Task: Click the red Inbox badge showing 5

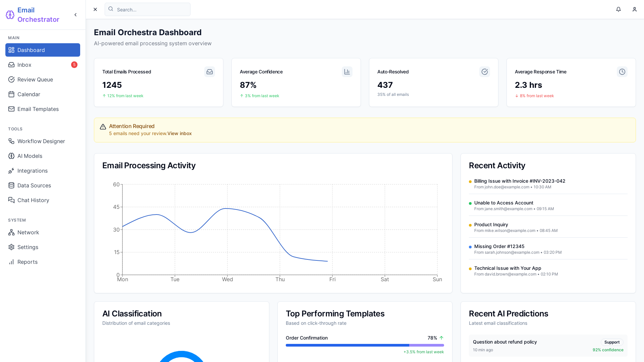Action: point(74,65)
